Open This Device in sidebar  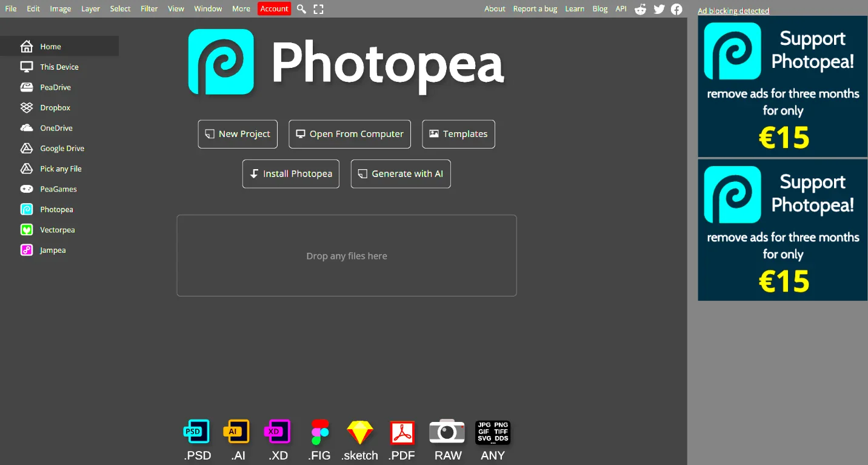click(x=59, y=67)
